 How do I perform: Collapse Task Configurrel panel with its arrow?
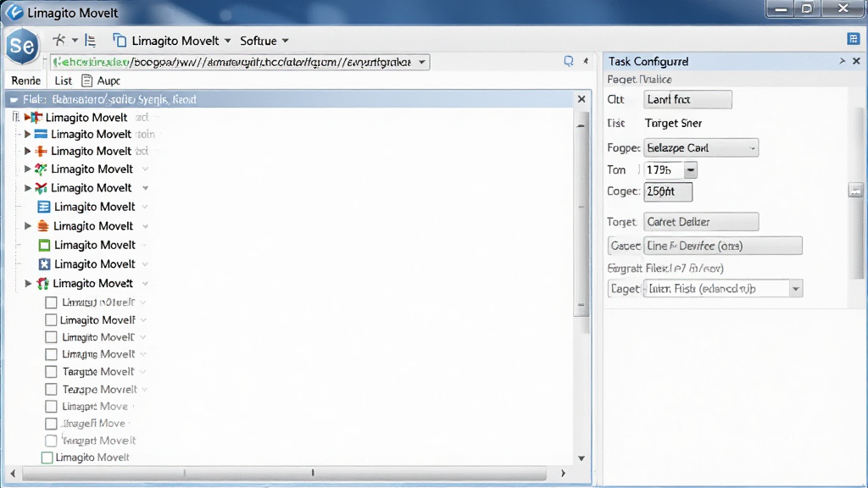(842, 61)
